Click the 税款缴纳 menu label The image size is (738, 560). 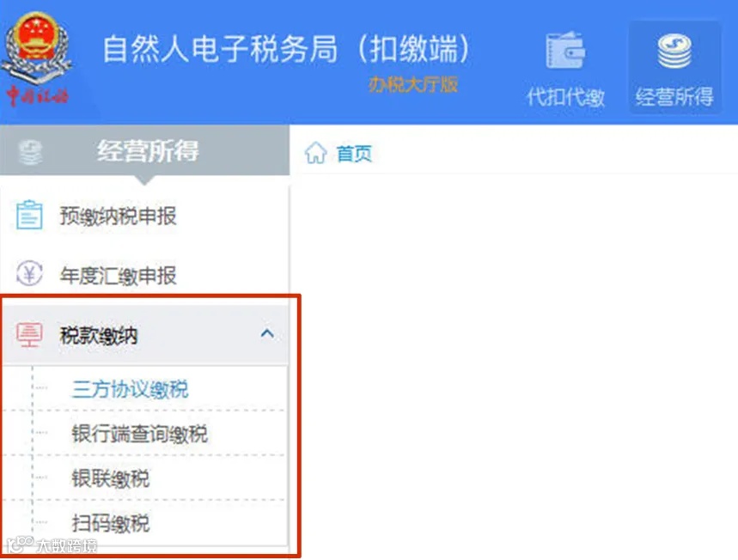point(99,336)
